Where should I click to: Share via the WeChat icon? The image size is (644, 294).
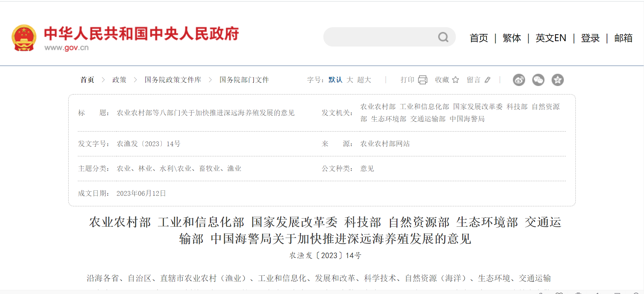click(538, 80)
